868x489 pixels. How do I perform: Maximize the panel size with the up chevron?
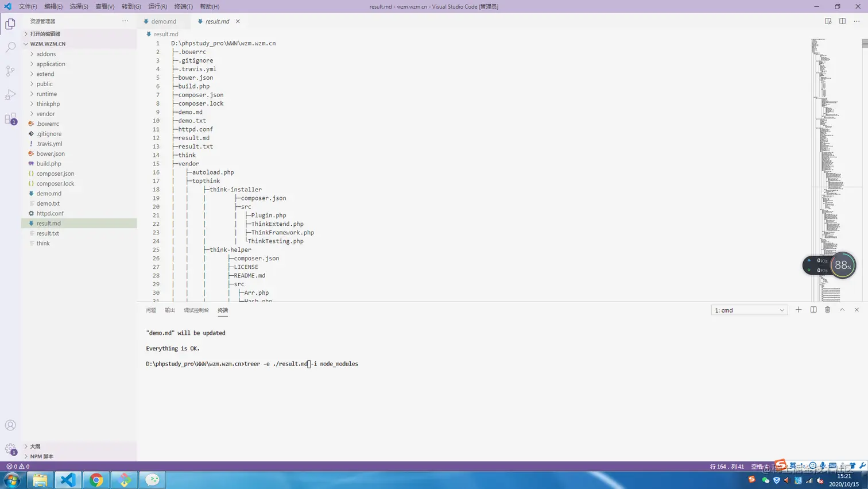[842, 310]
